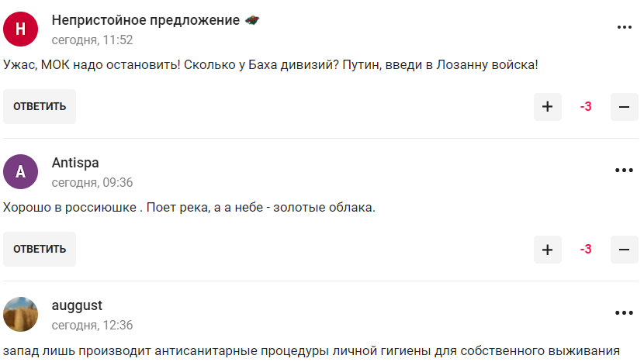
Task: Click the purple A avatar of Antispa
Action: tap(21, 172)
